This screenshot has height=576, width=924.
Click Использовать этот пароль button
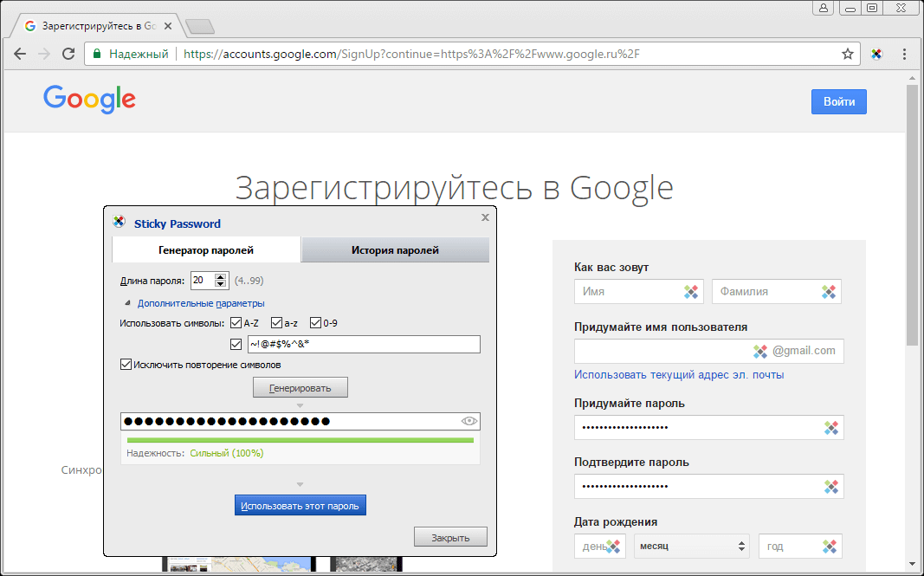click(300, 505)
